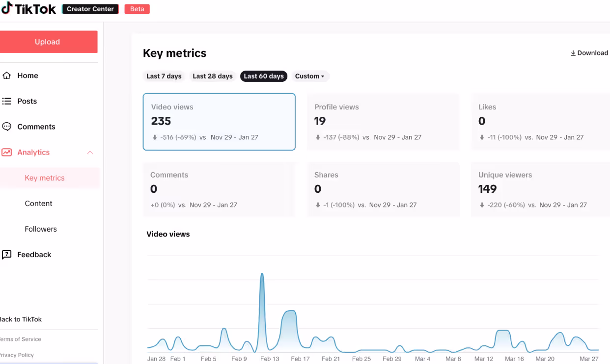Click the Creator Center badge

pyautogui.click(x=90, y=9)
